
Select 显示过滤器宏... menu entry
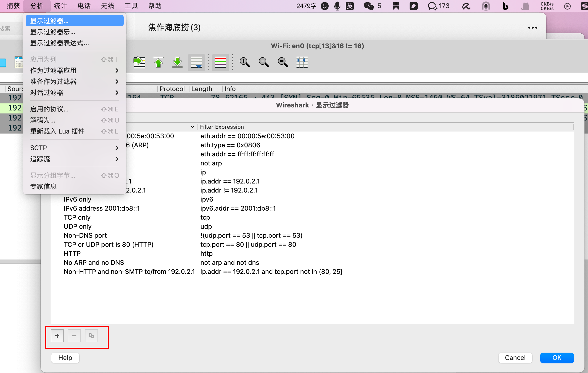53,32
